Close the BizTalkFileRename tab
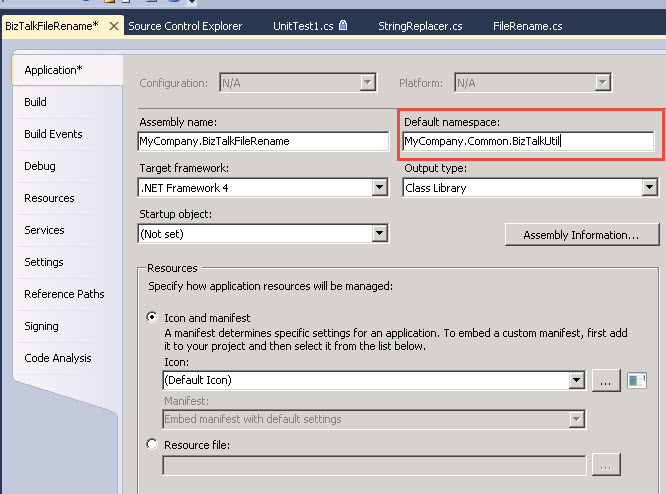This screenshot has width=666, height=494. pyautogui.click(x=114, y=26)
